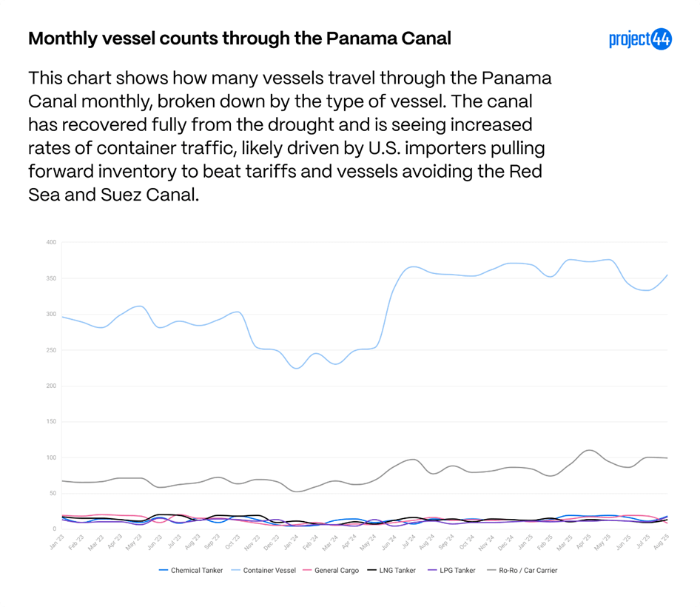Viewport: 700px width, 607px height.
Task: Click the 400 y-axis label
Action: point(51,242)
